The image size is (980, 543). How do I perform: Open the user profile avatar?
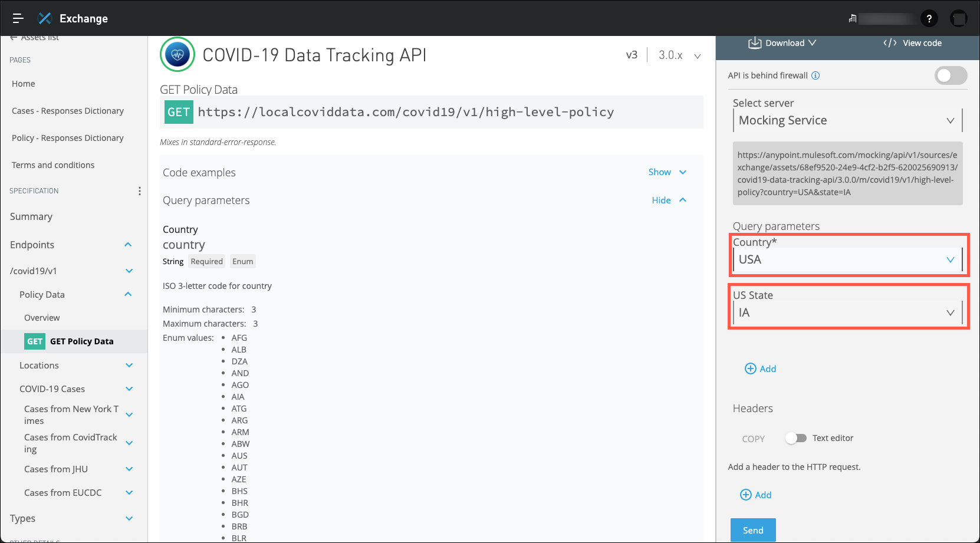click(959, 19)
